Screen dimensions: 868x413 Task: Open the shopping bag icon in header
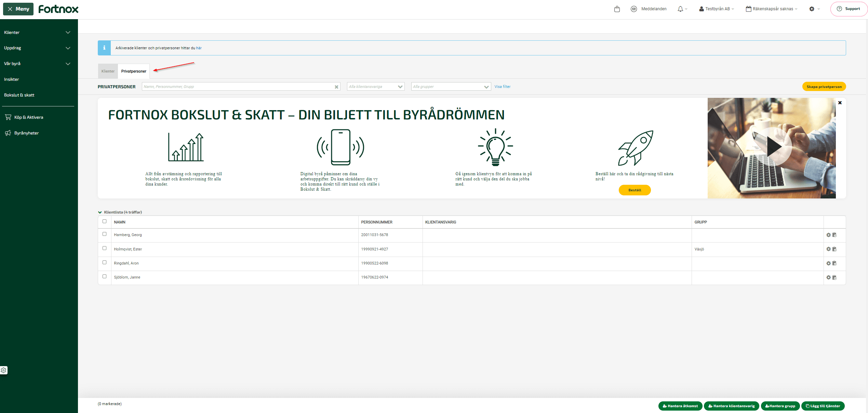[x=617, y=9]
